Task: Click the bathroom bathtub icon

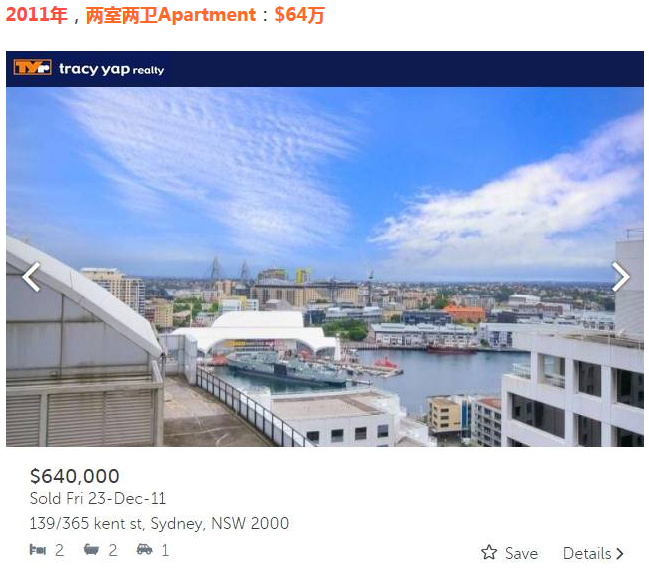Action: coord(91,549)
